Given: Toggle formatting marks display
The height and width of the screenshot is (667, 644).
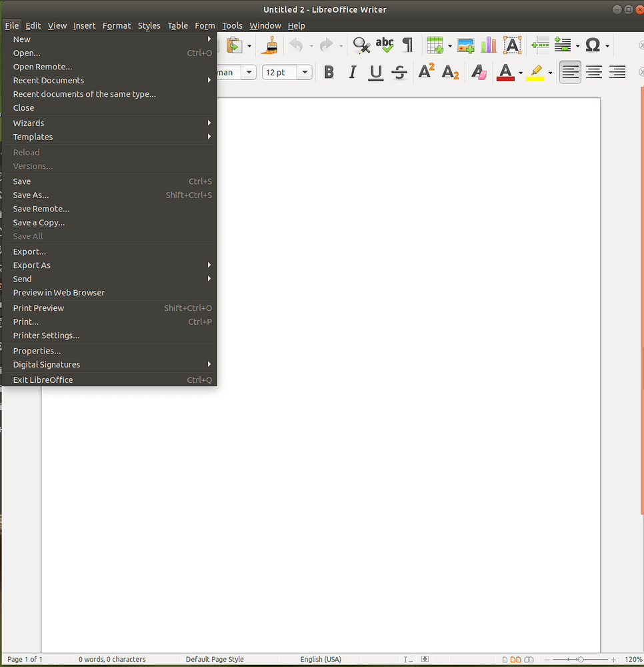Looking at the screenshot, I should tap(407, 45).
